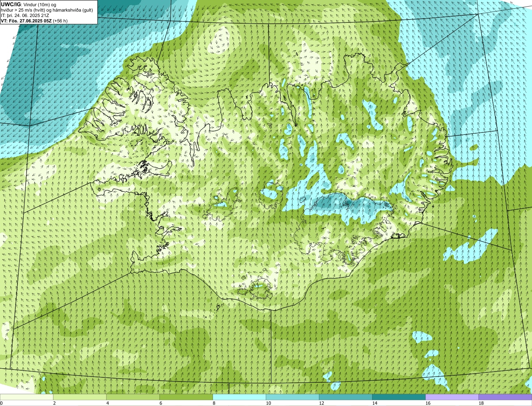Click the "hviður > 25 m/s (hvítt)" line

[22, 10]
